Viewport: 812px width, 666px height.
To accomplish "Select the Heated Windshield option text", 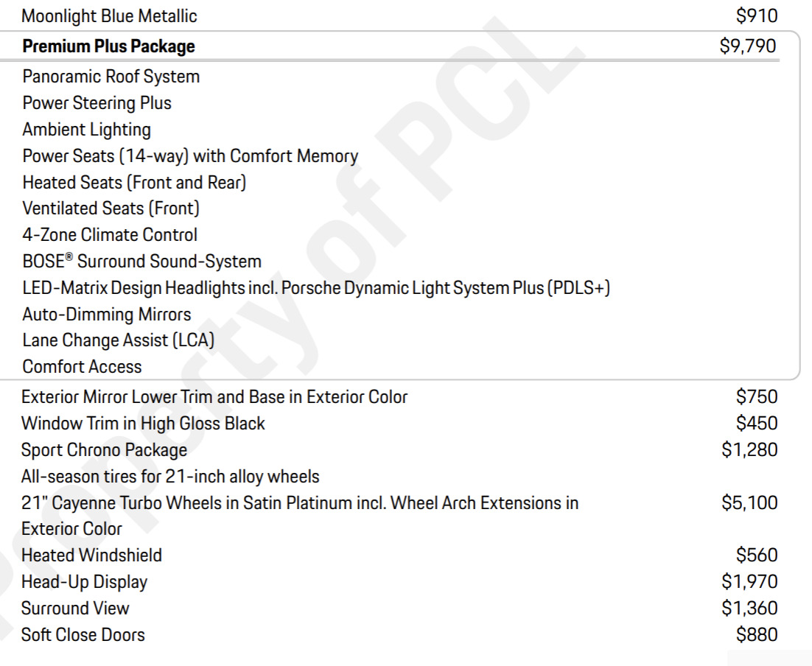I will point(91,555).
